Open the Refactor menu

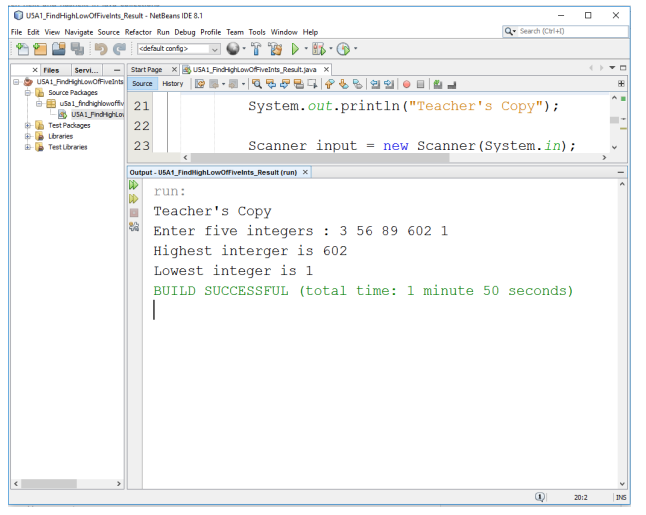coord(138,32)
